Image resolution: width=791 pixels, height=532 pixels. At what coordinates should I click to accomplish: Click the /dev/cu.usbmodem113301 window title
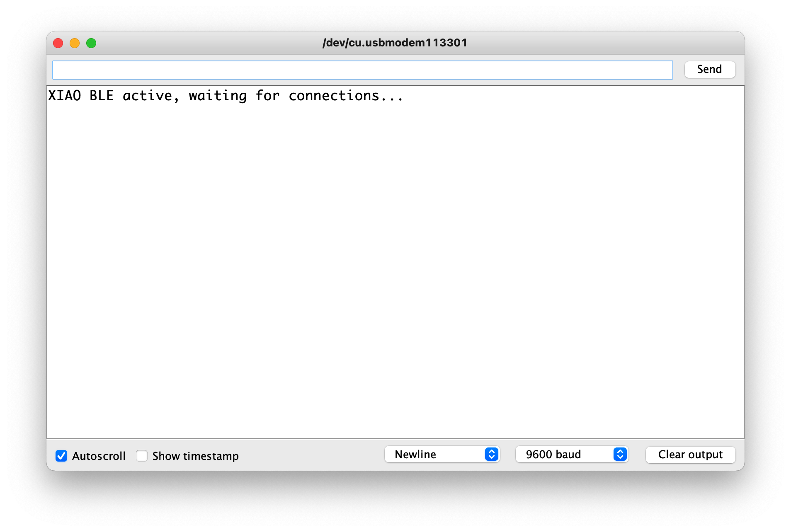pyautogui.click(x=395, y=43)
